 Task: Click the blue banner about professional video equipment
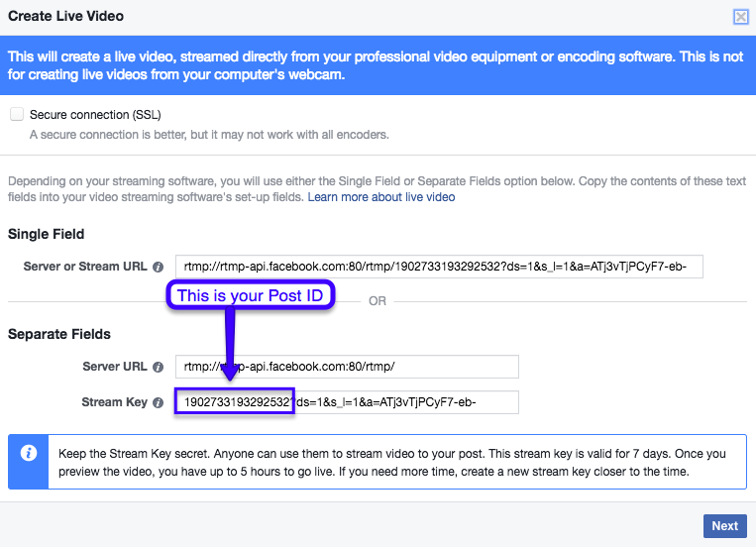pos(378,65)
